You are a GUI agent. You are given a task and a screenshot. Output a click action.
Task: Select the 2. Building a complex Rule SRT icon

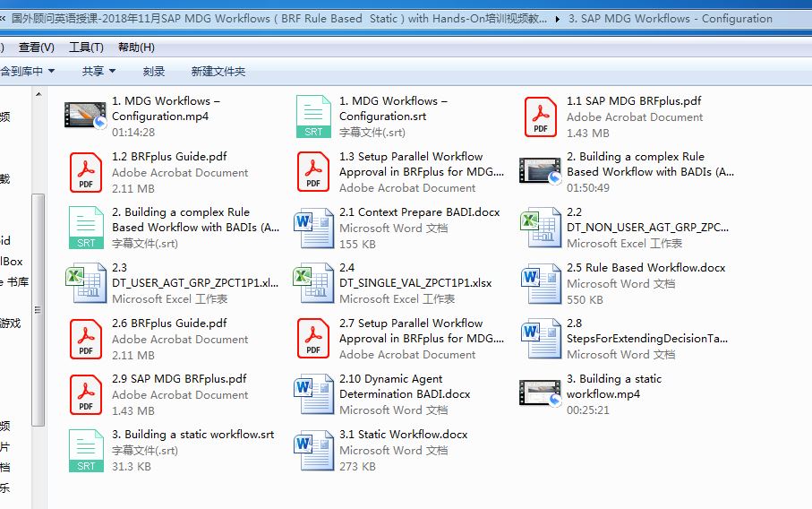[x=86, y=228]
